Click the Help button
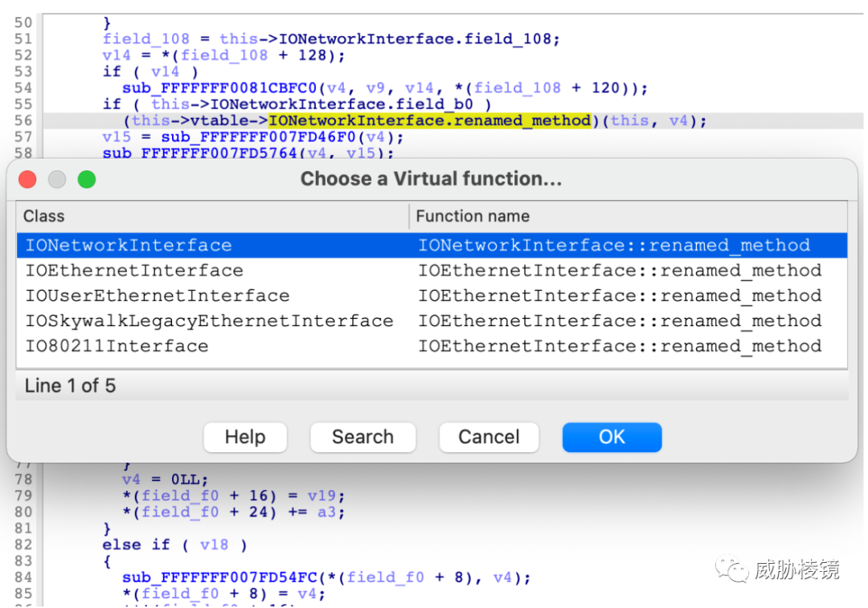The height and width of the screenshot is (608, 868). 245,437
